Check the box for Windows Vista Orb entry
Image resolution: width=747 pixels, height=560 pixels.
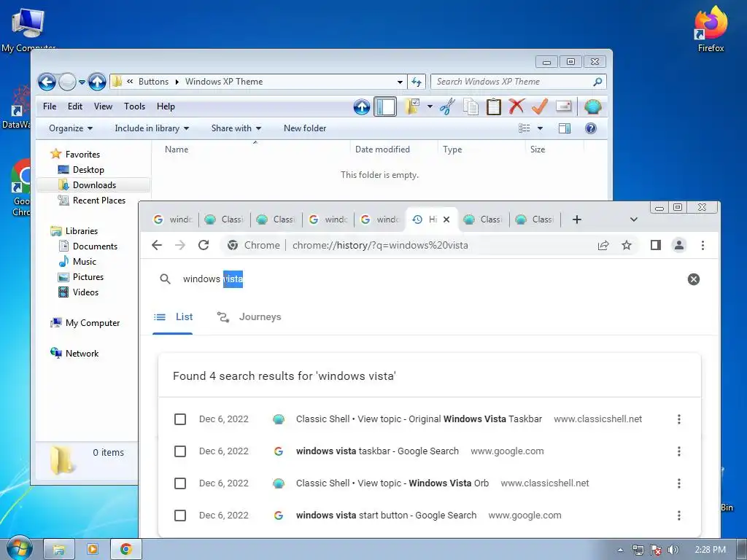pos(180,483)
